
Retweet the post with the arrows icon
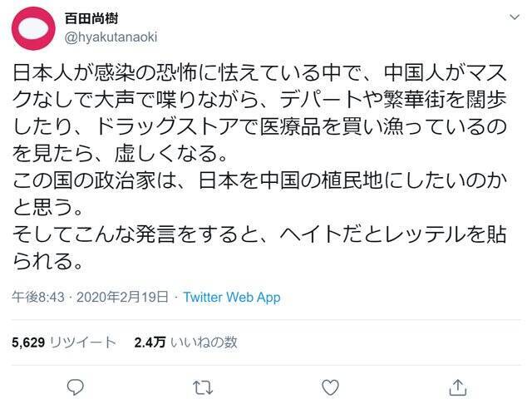(x=203, y=387)
